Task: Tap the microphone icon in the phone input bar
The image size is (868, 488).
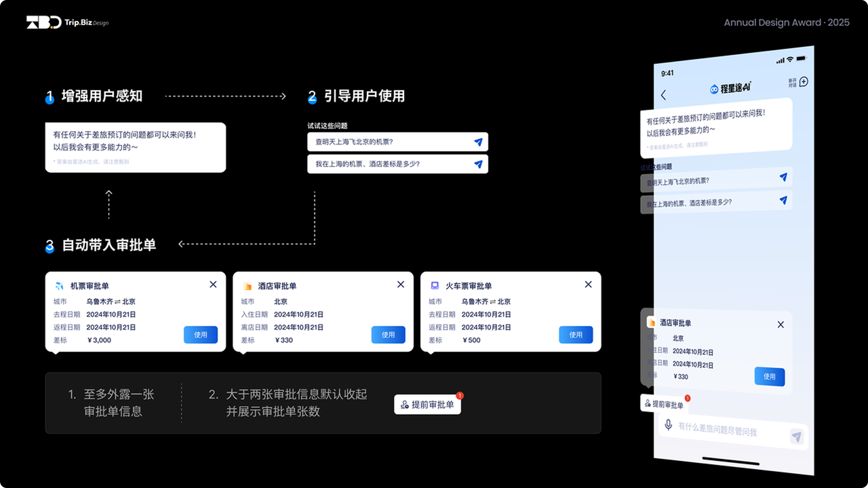Action: click(x=668, y=425)
